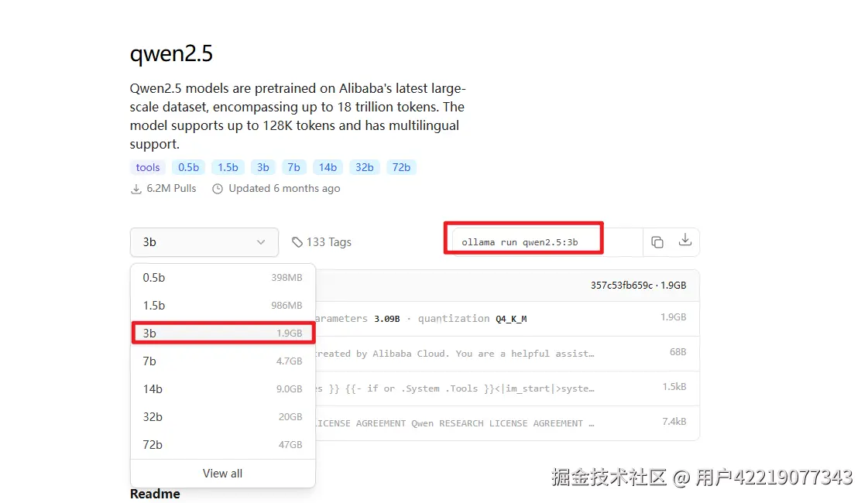Click the 14b tag badge
Image resolution: width=868 pixels, height=503 pixels.
click(328, 167)
